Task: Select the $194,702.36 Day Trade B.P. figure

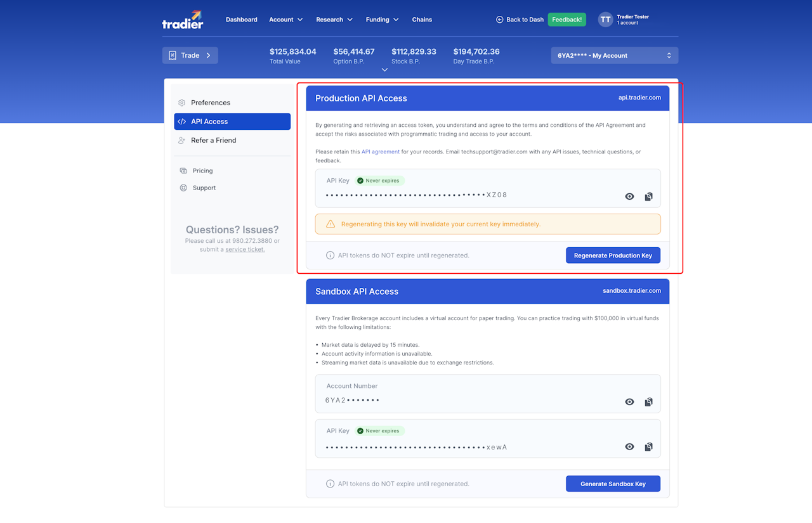Action: pyautogui.click(x=476, y=51)
